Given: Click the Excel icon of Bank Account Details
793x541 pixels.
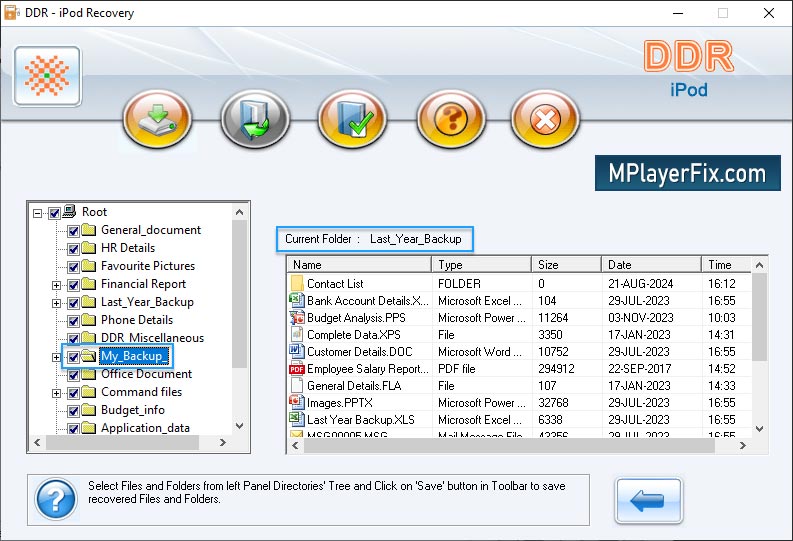Looking at the screenshot, I should [296, 301].
